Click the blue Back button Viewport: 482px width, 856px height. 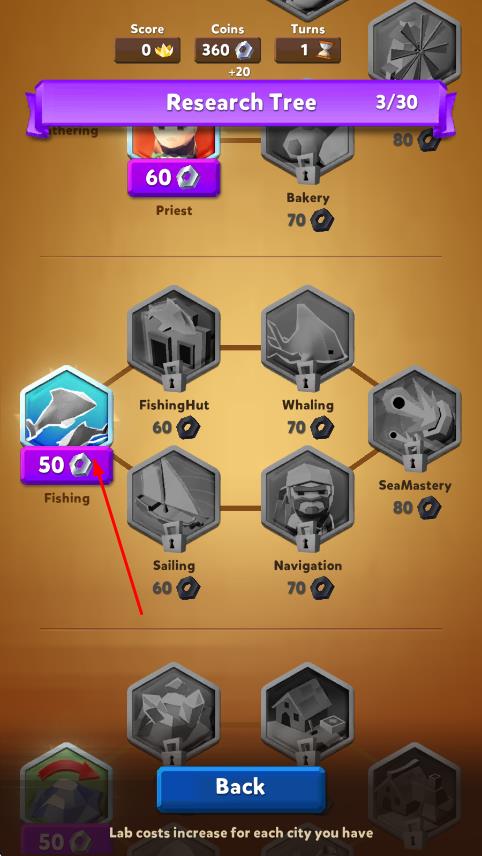tap(241, 788)
